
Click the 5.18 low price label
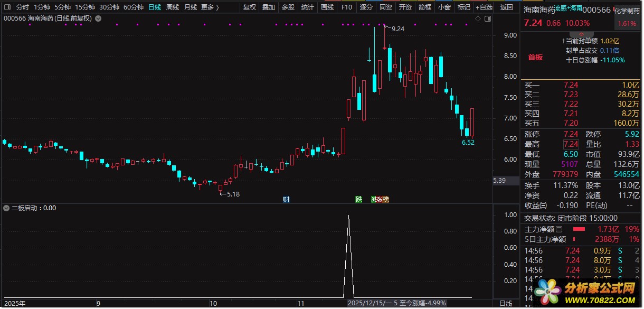(233, 194)
